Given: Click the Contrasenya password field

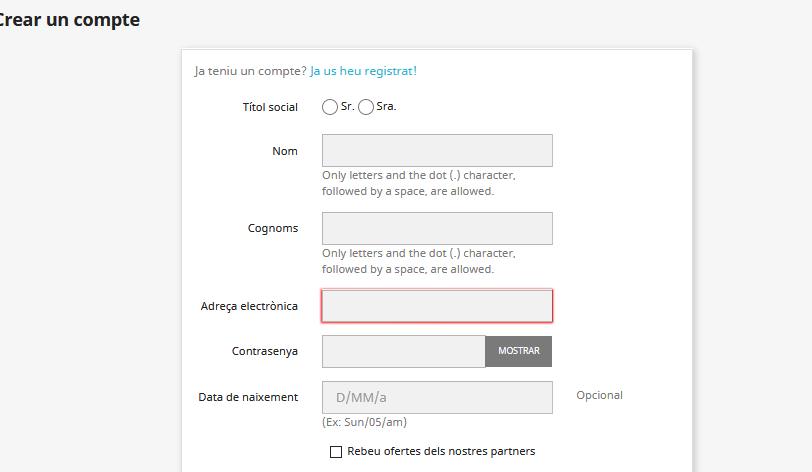Looking at the screenshot, I should coord(403,351).
